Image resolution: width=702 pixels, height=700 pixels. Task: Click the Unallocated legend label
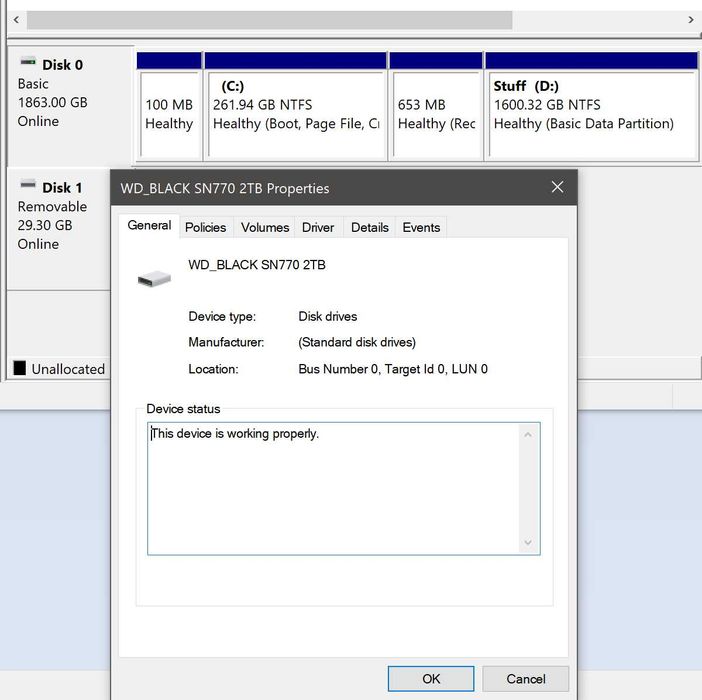pyautogui.click(x=68, y=369)
